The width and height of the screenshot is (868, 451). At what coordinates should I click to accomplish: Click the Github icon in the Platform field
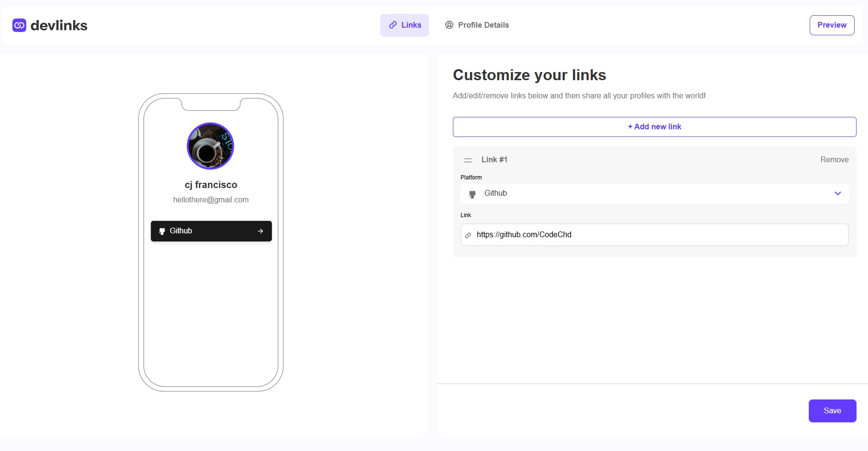472,193
